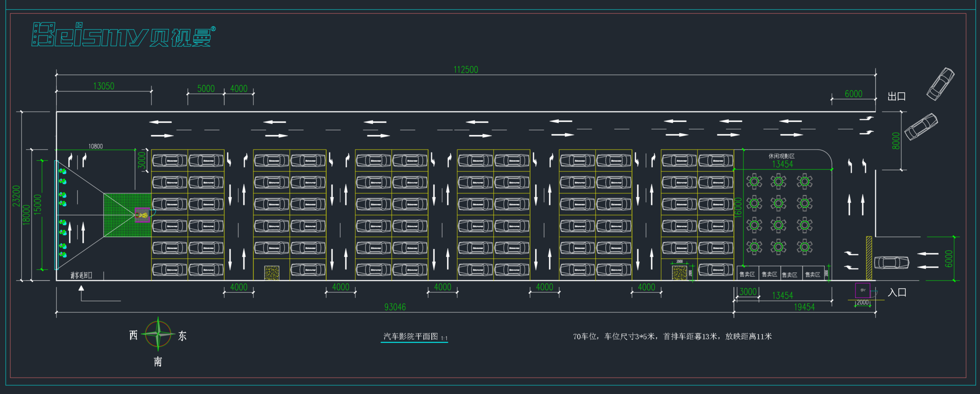Click the 西 west compass label
Image resolution: width=980 pixels, height=394 pixels.
(x=133, y=335)
